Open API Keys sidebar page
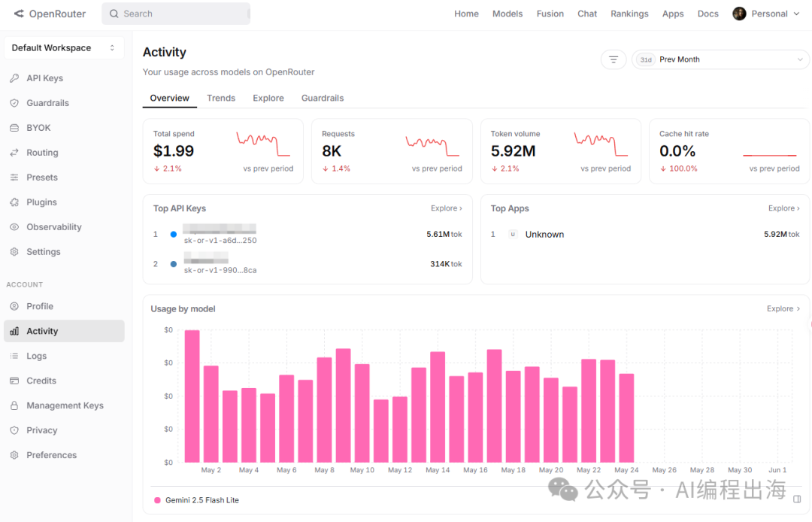 click(x=64, y=78)
